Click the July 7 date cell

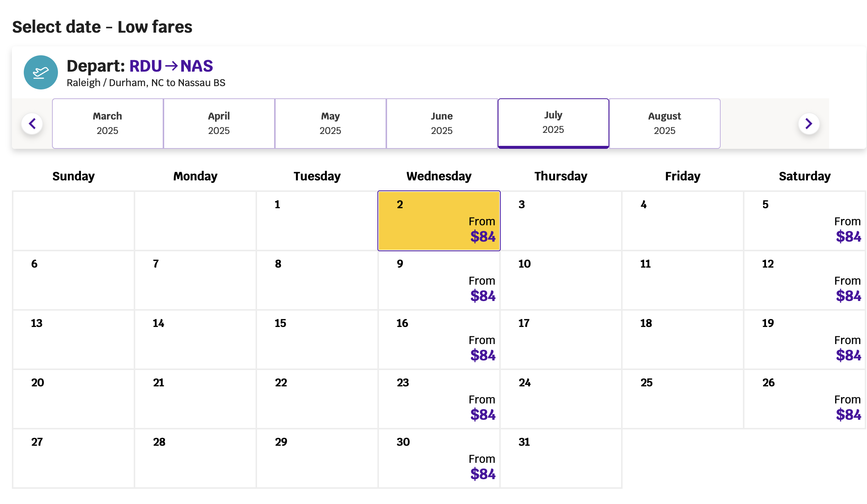click(195, 280)
